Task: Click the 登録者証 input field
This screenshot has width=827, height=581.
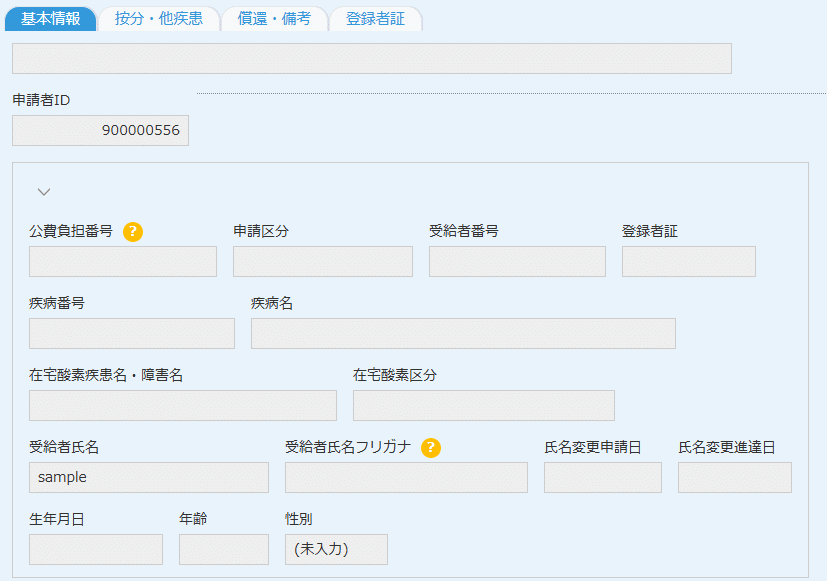Action: pos(688,262)
